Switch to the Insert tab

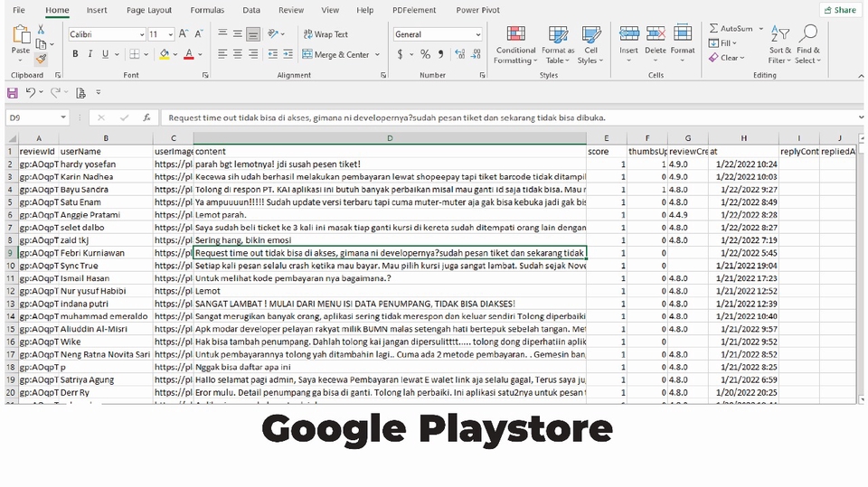97,10
